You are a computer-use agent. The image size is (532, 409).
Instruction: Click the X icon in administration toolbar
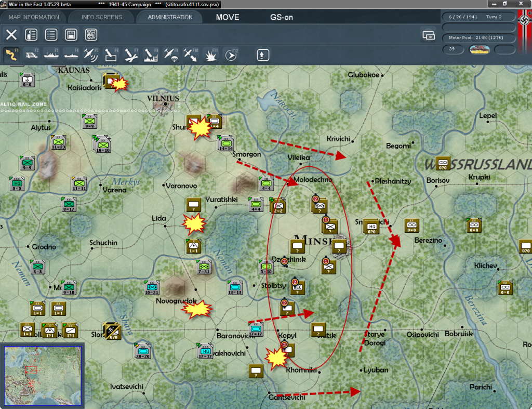click(11, 35)
